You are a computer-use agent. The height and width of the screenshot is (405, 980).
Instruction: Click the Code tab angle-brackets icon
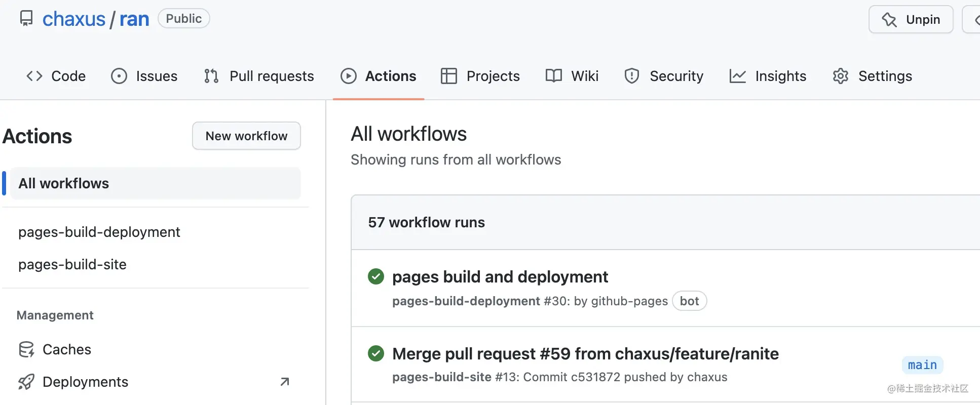34,76
